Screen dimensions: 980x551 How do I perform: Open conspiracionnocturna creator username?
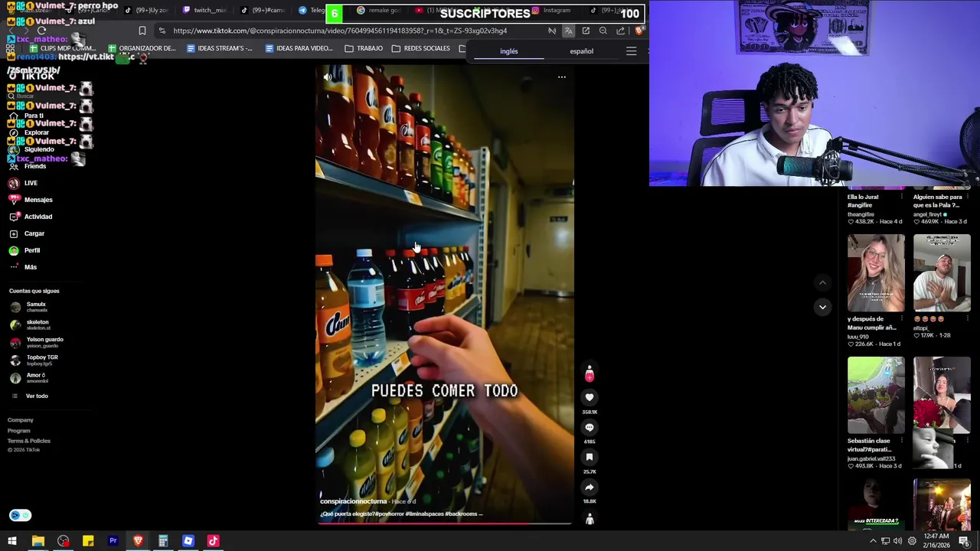click(354, 501)
